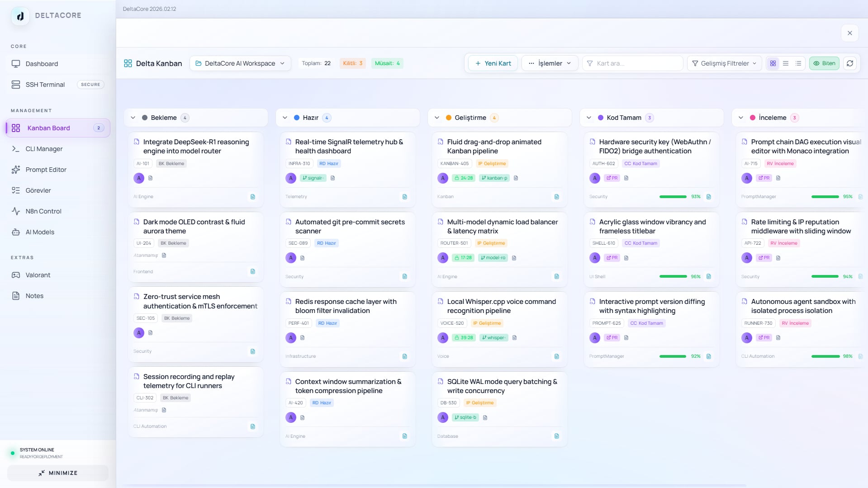Viewport: 868px width, 488px height.
Task: Open the Valorant extras link
Action: (x=57, y=275)
